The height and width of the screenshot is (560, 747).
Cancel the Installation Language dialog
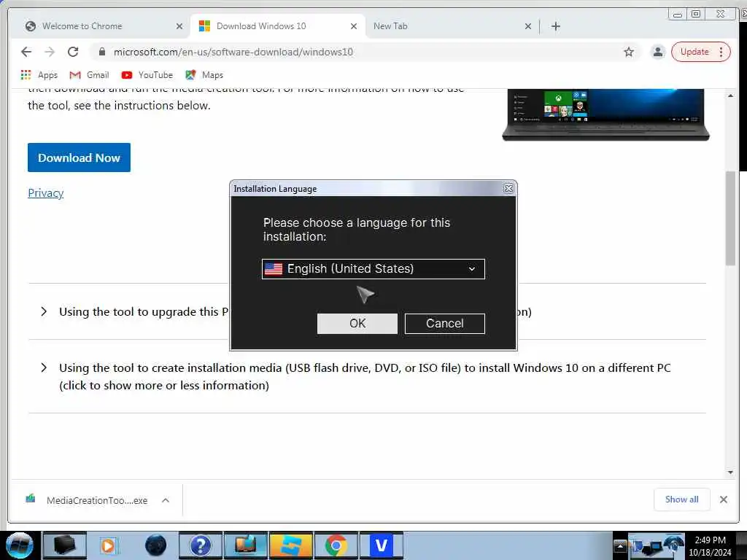pos(444,323)
